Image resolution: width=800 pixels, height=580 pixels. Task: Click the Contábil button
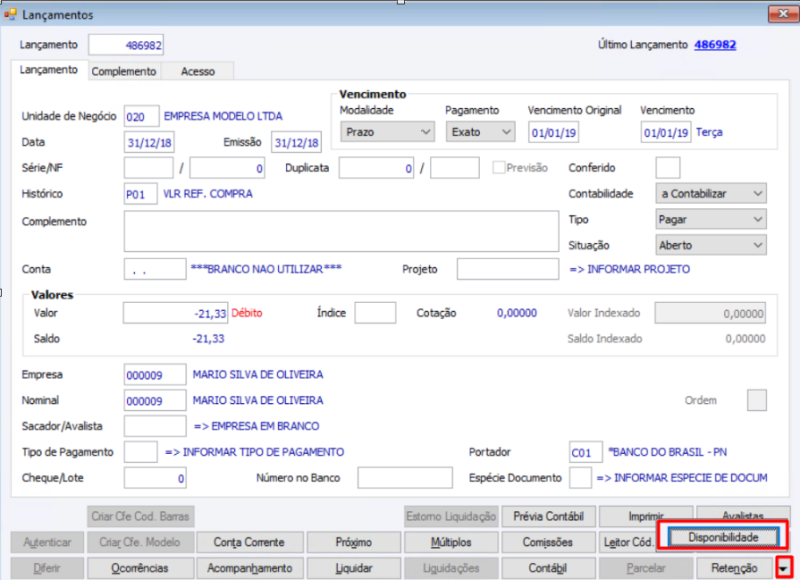(x=548, y=568)
